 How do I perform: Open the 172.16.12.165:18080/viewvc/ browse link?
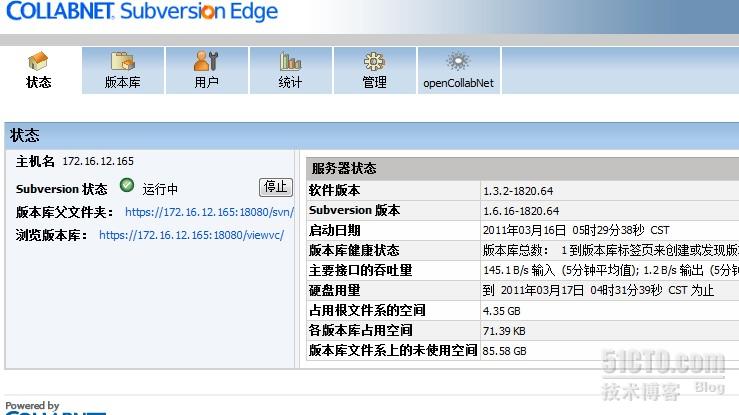click(191, 235)
